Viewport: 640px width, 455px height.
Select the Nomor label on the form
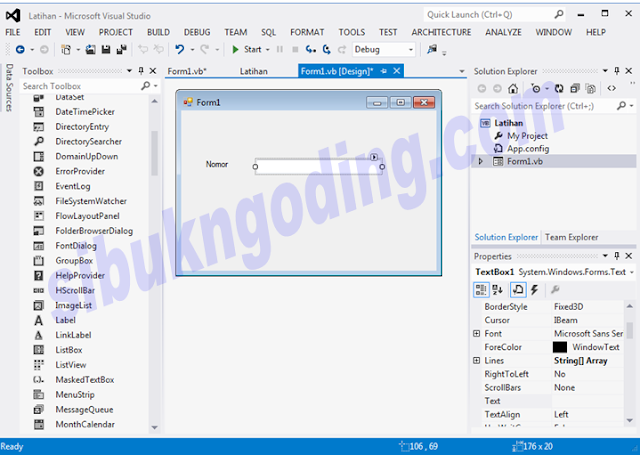pos(217,164)
